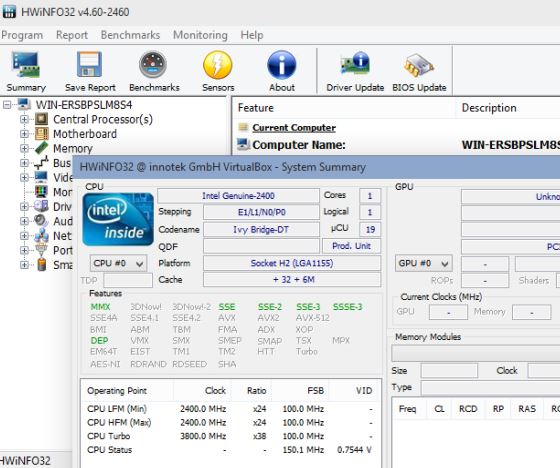Image resolution: width=560 pixels, height=468 pixels.
Task: Expand the Network tree node
Action: [x=24, y=236]
